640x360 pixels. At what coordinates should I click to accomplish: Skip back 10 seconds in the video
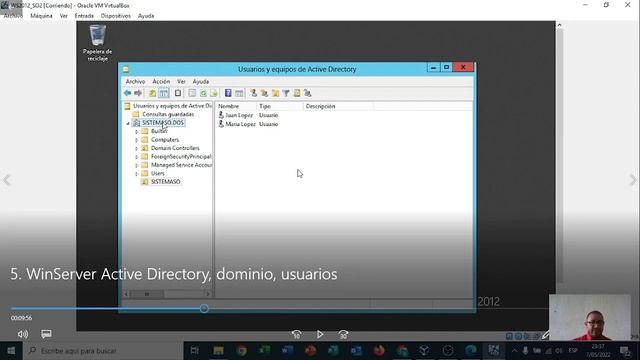pyautogui.click(x=296, y=335)
